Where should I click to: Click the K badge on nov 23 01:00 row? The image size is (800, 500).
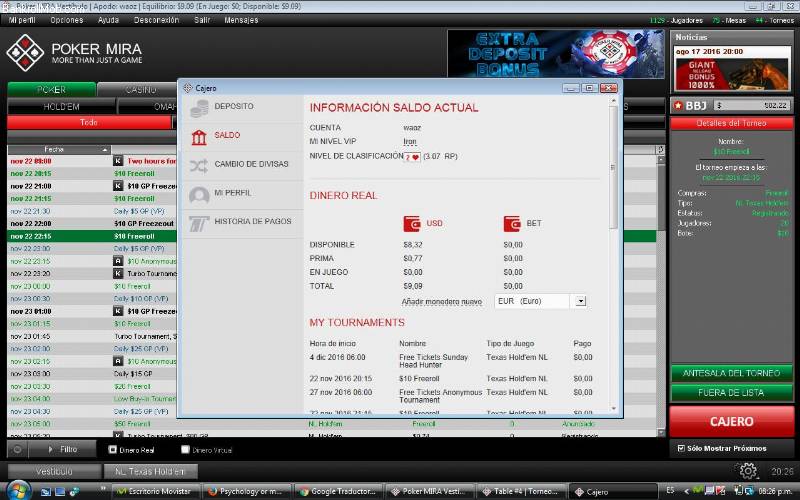coord(118,311)
